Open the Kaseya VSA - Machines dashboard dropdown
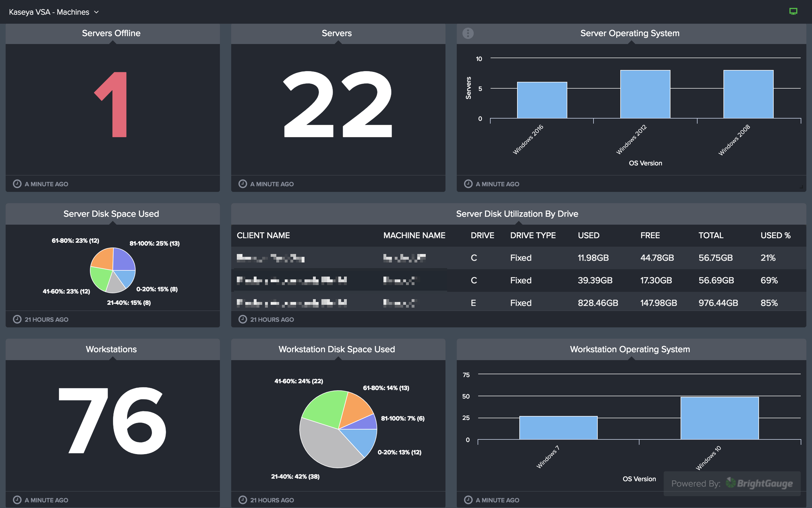 (x=54, y=12)
